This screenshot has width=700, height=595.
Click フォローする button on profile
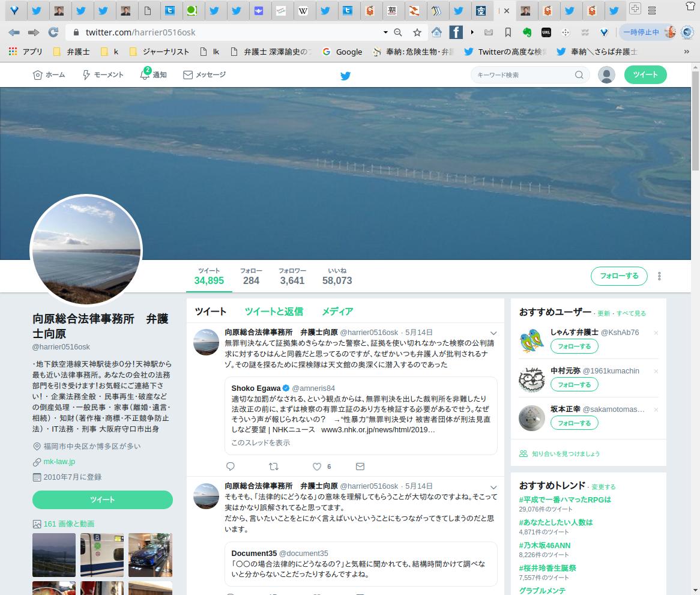(619, 276)
